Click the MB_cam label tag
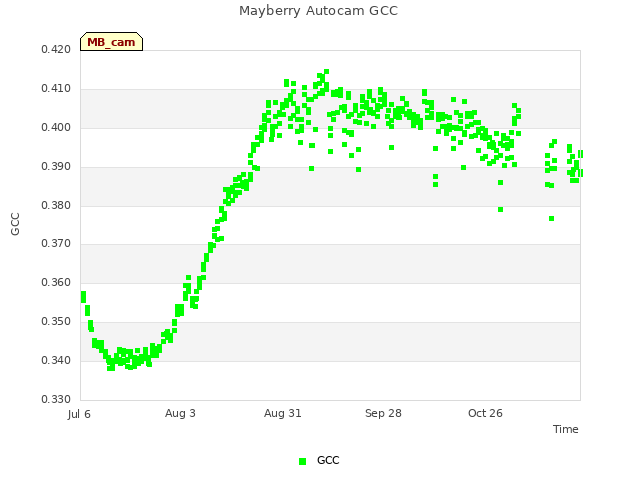 pos(111,42)
